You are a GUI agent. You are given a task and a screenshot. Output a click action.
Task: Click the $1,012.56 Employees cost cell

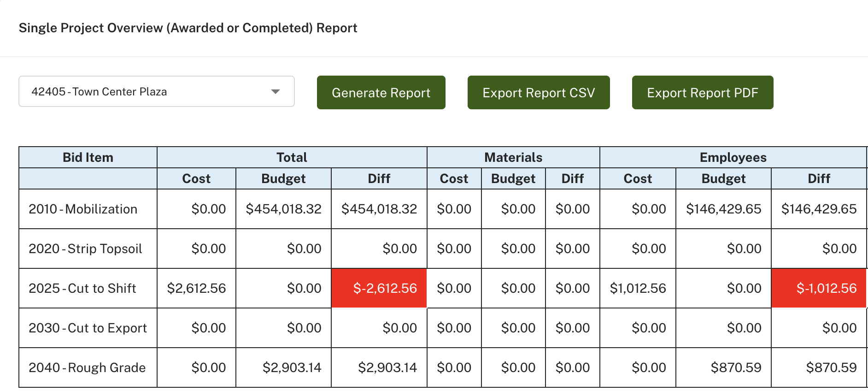(638, 289)
